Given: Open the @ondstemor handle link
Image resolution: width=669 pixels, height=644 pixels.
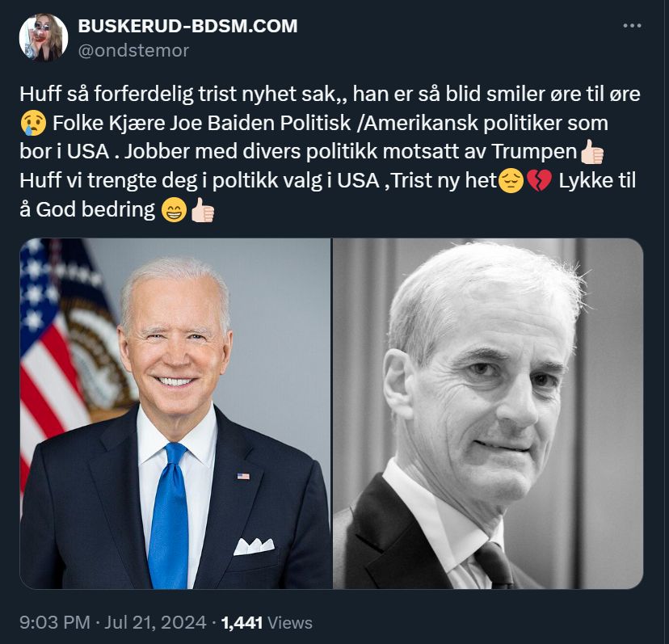Looking at the screenshot, I should coord(133,51).
